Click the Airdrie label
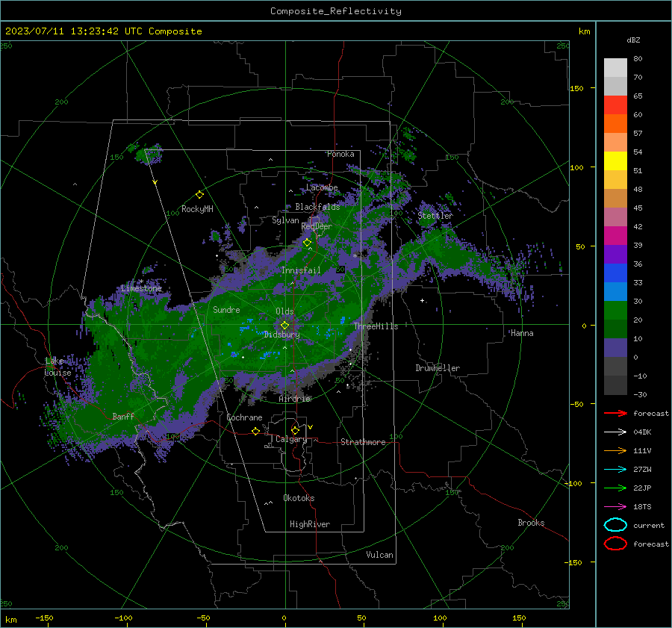Viewport: 672px width, 628px height. tap(294, 399)
